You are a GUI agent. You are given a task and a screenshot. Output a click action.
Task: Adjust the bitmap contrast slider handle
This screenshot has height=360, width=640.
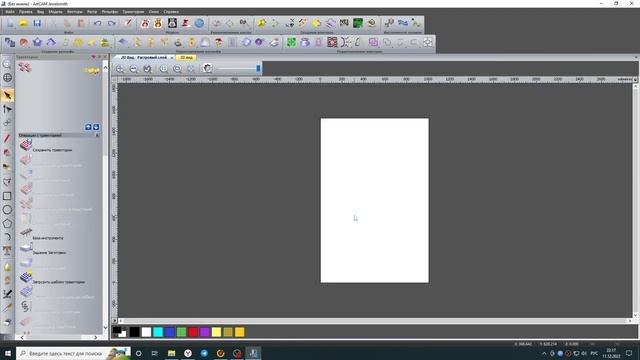[x=258, y=69]
